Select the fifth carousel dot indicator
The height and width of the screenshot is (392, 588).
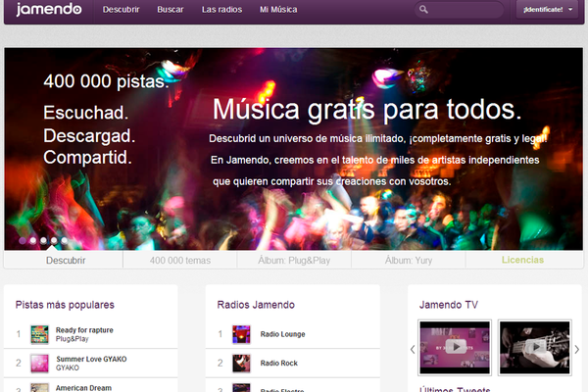click(65, 240)
